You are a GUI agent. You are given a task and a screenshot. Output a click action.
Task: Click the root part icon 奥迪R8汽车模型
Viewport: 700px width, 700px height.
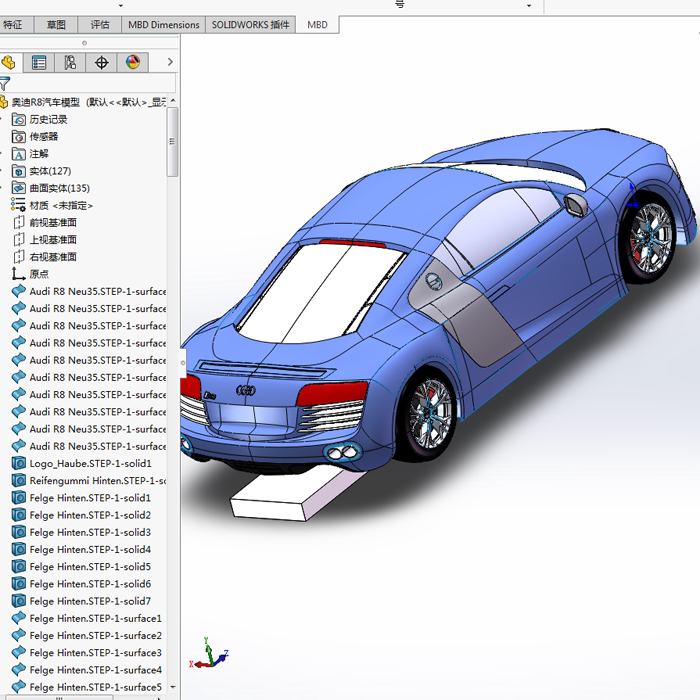[4, 102]
